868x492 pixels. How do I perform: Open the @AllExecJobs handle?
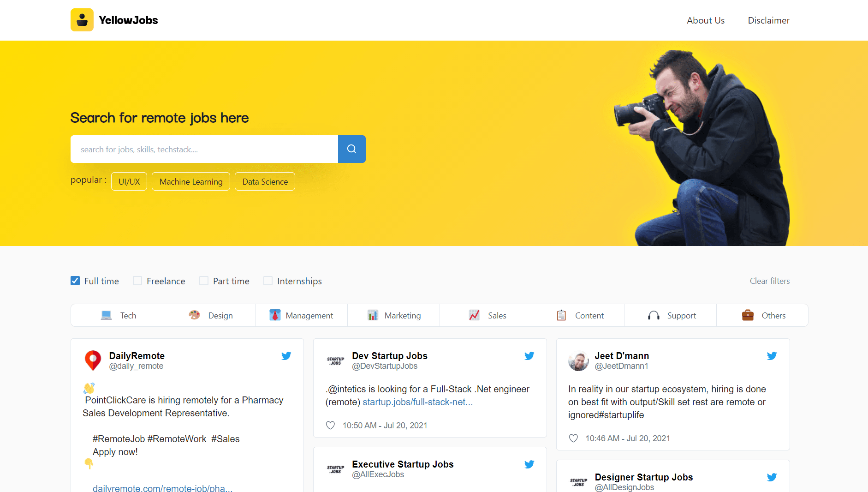tap(378, 474)
